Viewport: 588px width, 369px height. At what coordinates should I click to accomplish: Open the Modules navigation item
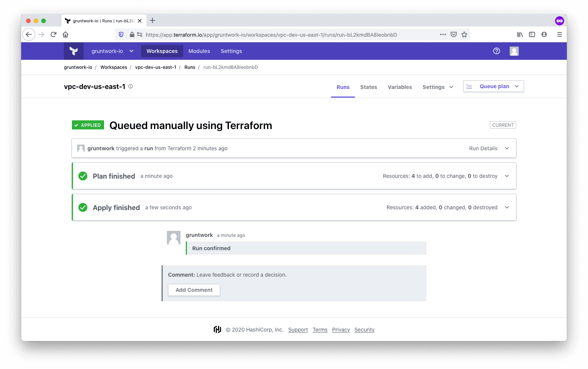tap(199, 51)
